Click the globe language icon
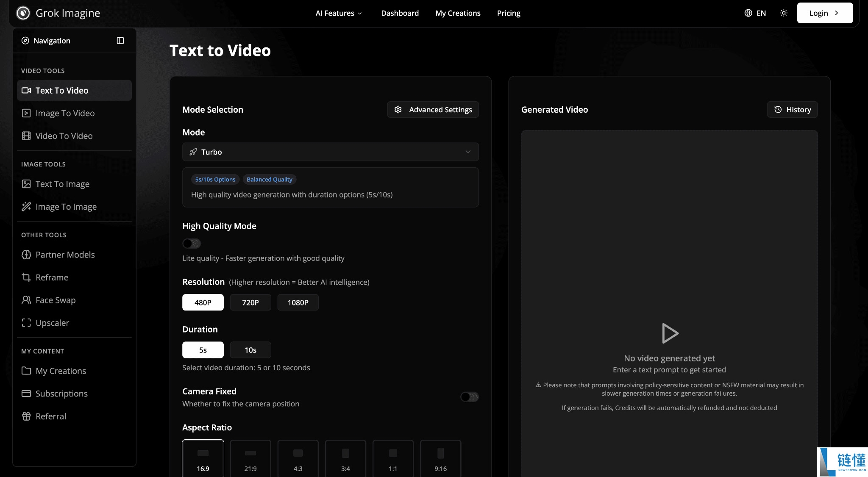The width and height of the screenshot is (868, 477). point(748,13)
